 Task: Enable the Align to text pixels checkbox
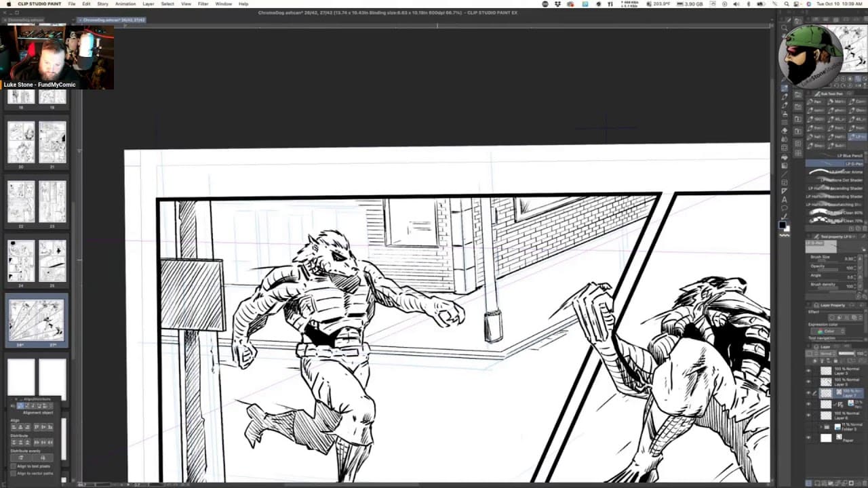click(x=14, y=466)
